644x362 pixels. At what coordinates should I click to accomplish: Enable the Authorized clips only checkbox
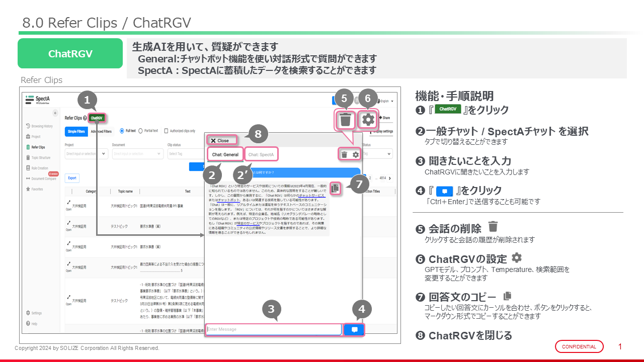click(167, 131)
